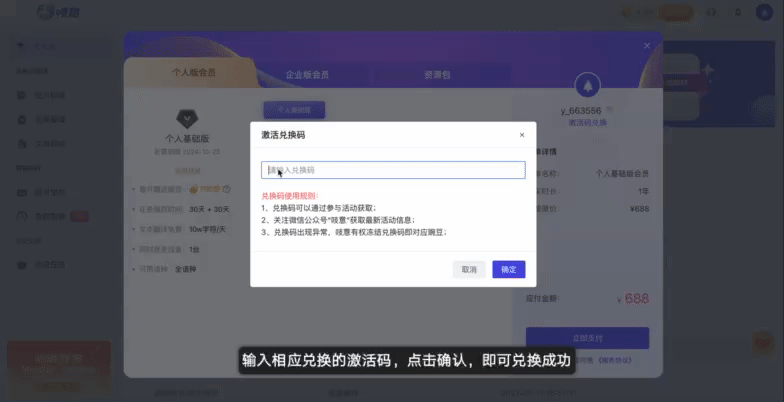
Task: Click the purple 个人基础版 plan button
Action: (294, 109)
